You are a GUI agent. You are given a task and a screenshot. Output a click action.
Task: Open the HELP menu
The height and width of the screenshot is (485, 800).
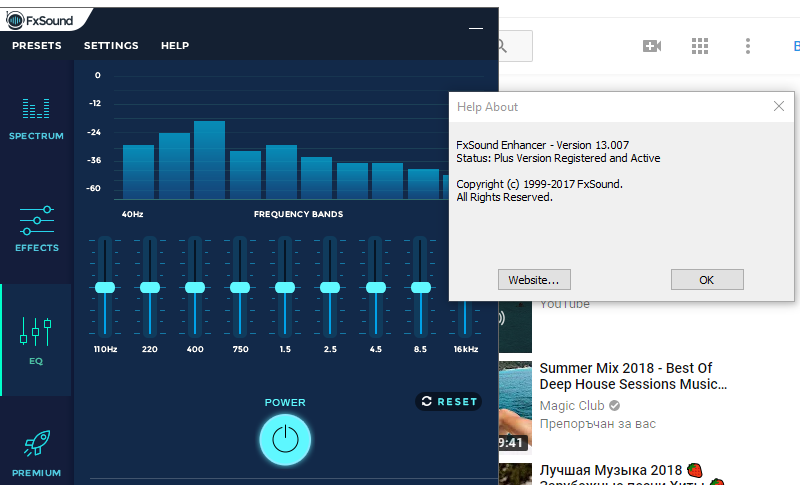coord(175,46)
